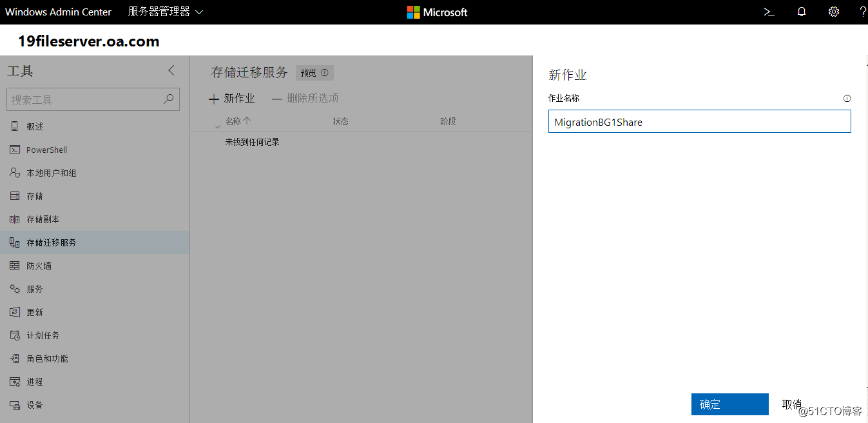Sort by the Name (名称) column

(238, 121)
